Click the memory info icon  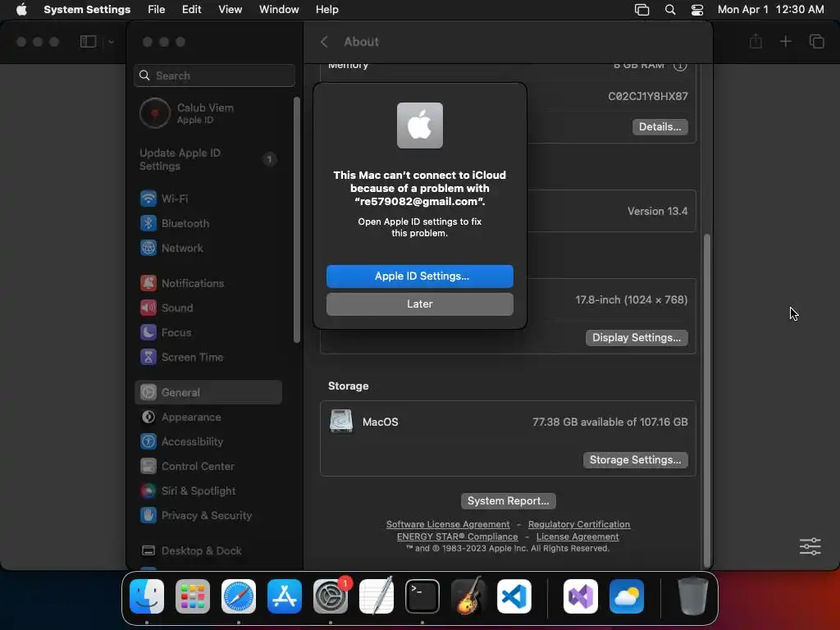680,65
